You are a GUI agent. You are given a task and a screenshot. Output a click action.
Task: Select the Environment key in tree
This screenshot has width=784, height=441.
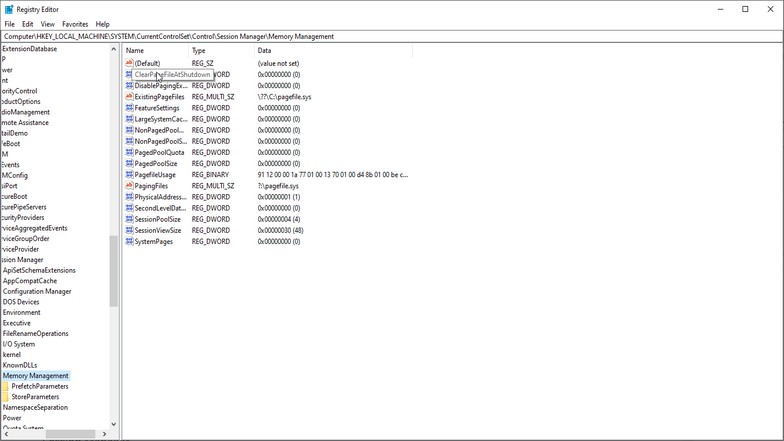tap(22, 312)
